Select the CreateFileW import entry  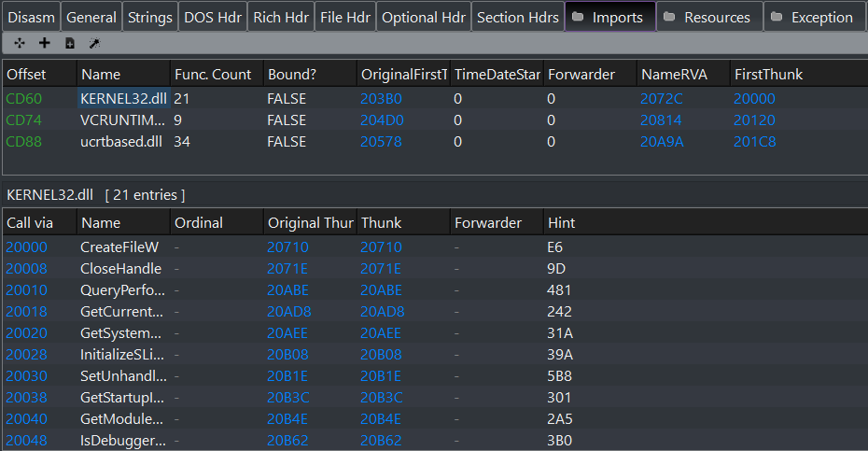[x=435, y=247]
